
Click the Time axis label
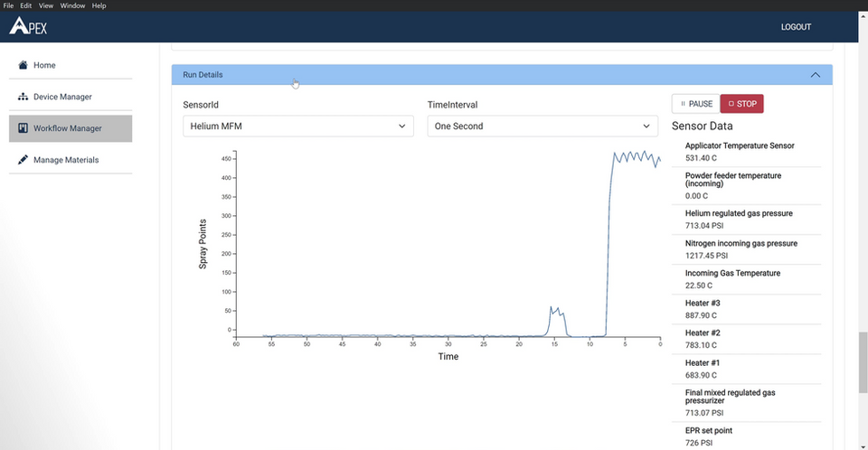448,356
